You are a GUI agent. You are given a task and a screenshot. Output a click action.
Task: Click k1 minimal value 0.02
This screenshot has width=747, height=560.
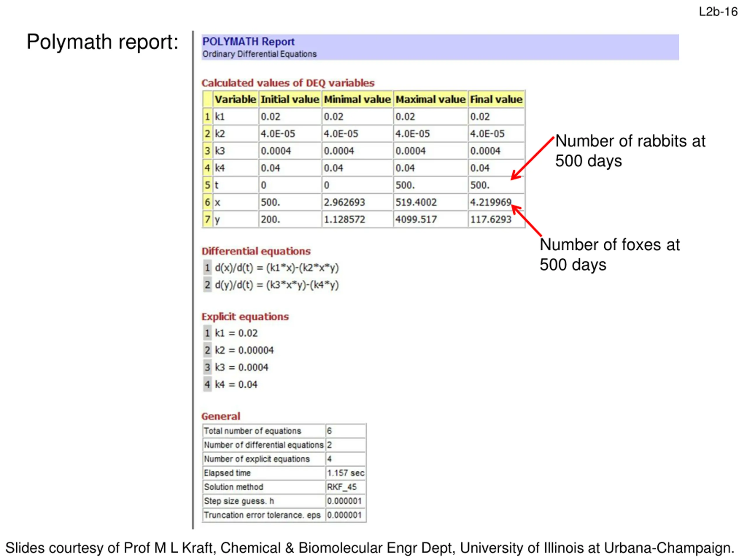(333, 116)
